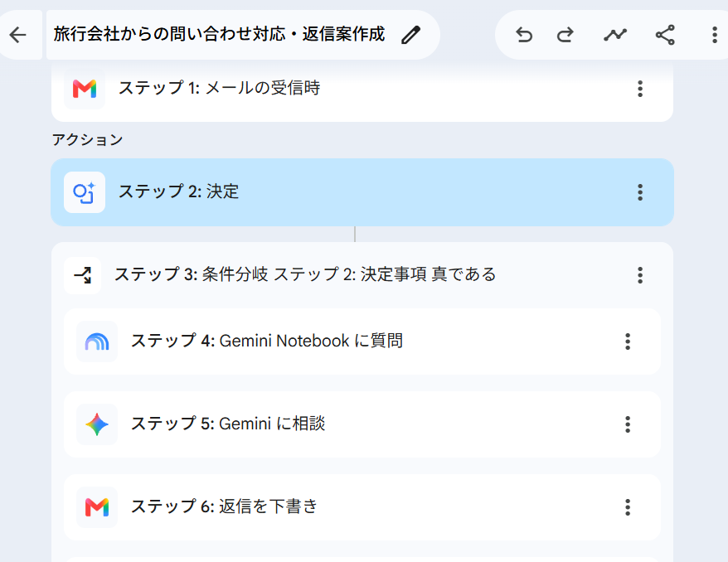
Task: Open ステップ 4: Gemini Notebook に質問
Action: (x=362, y=342)
